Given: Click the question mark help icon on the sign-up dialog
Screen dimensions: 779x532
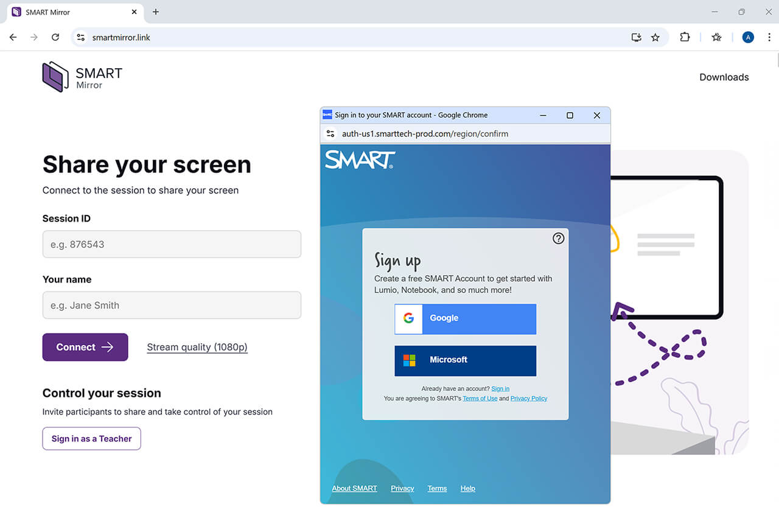Looking at the screenshot, I should [558, 238].
